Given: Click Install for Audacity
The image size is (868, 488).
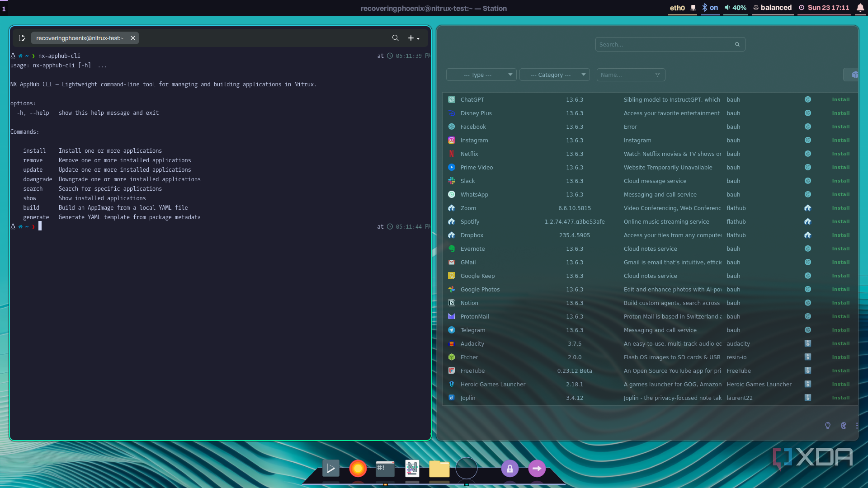Looking at the screenshot, I should pyautogui.click(x=840, y=343).
